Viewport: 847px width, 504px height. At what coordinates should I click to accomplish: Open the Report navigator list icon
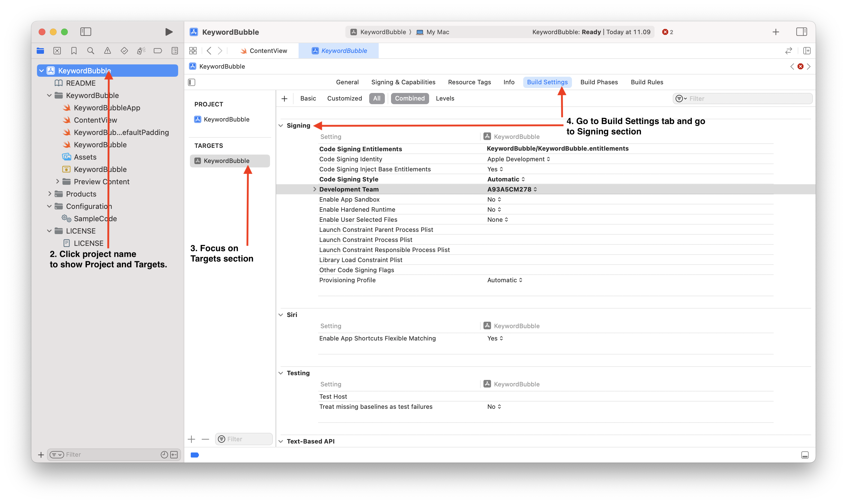[x=174, y=50]
